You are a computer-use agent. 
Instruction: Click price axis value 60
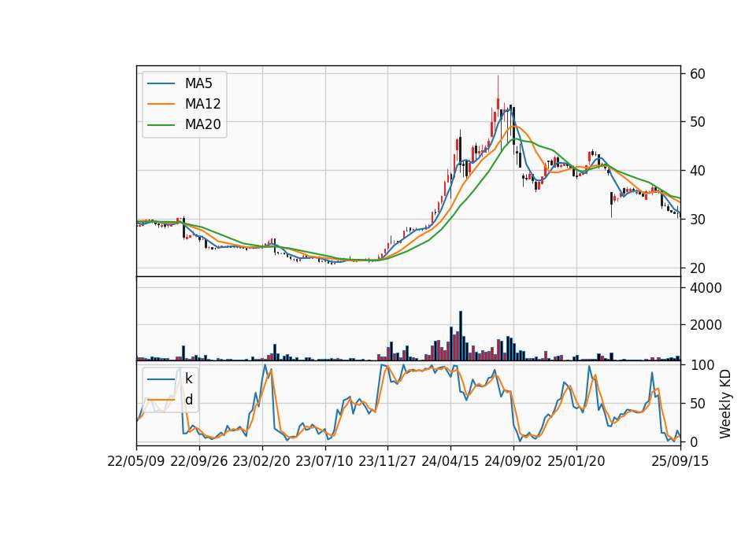tap(698, 74)
